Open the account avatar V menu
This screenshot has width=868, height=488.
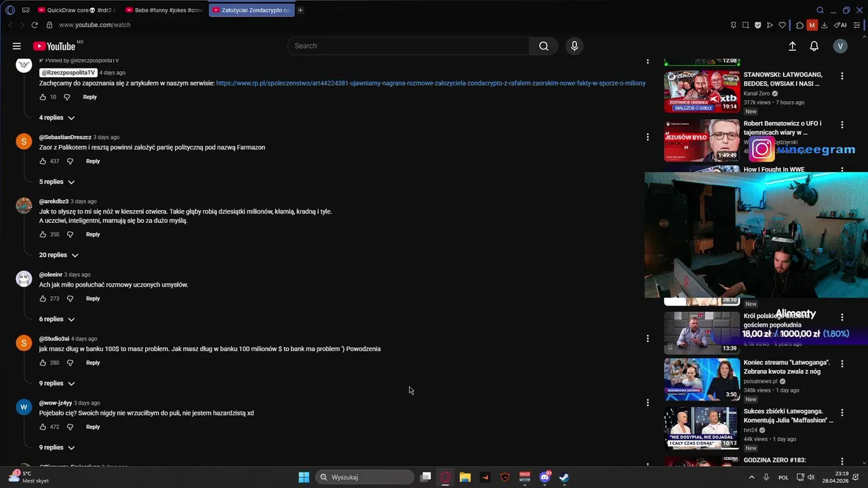840,46
